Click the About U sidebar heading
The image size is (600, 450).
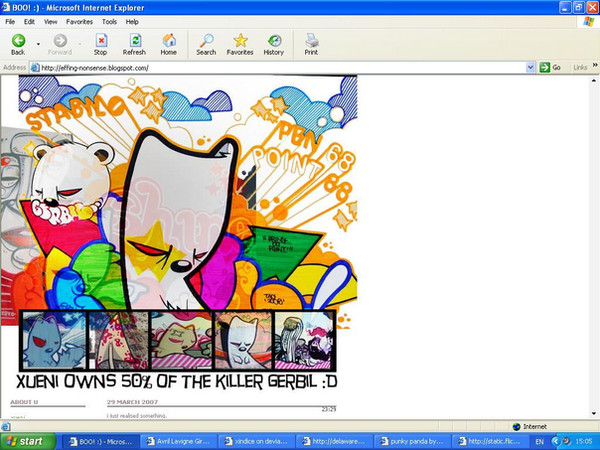click(24, 402)
